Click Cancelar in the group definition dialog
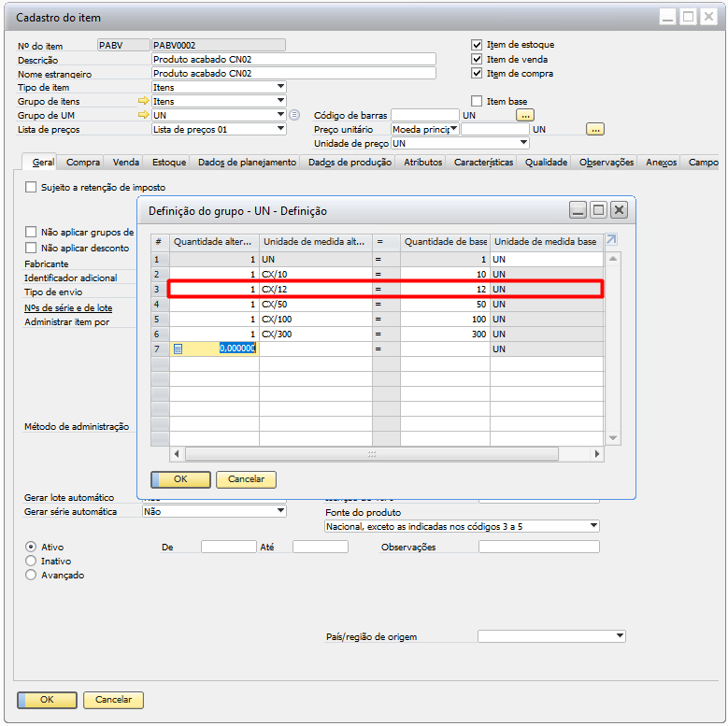 pyautogui.click(x=246, y=479)
